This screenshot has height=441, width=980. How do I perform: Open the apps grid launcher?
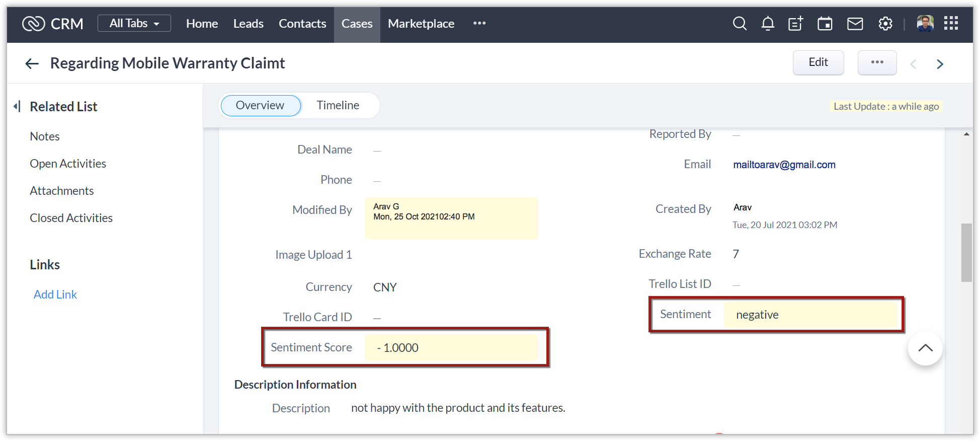(951, 23)
